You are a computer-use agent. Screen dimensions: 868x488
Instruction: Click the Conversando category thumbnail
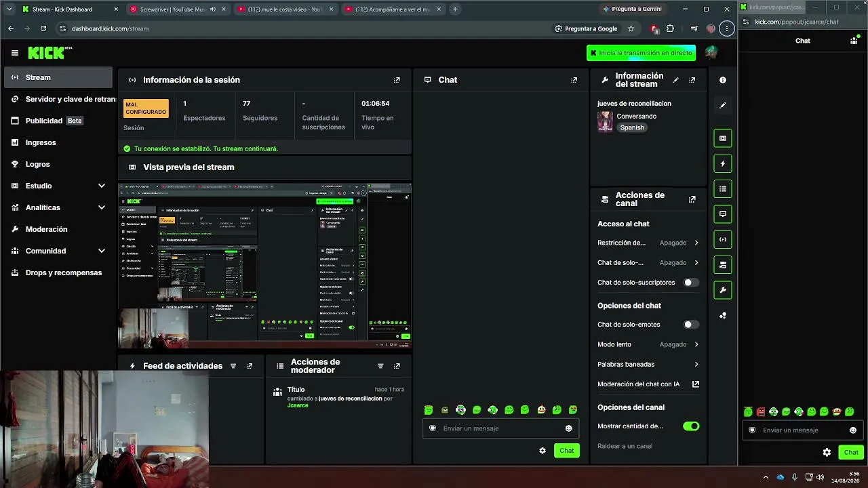tap(605, 122)
